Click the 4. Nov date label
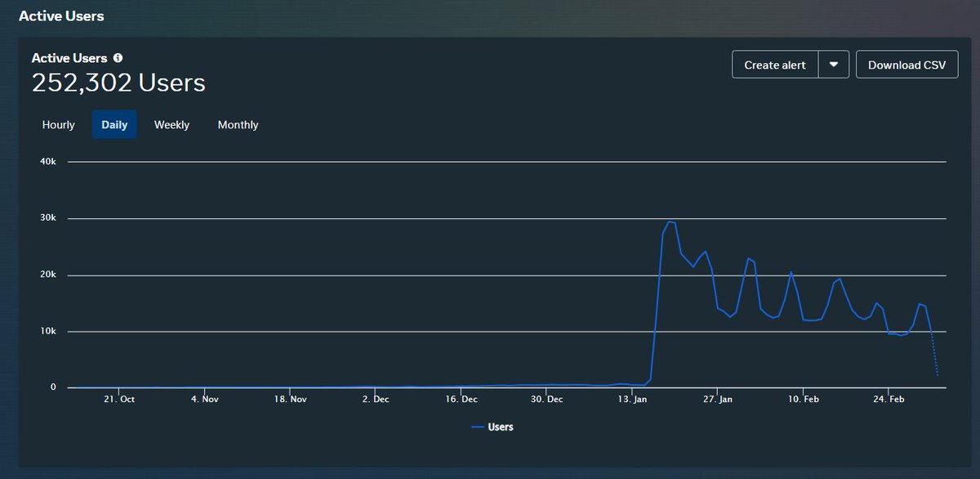 [x=204, y=400]
